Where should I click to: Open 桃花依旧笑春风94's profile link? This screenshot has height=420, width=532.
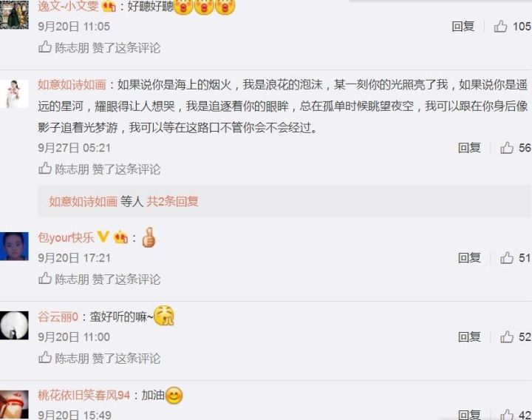point(83,395)
